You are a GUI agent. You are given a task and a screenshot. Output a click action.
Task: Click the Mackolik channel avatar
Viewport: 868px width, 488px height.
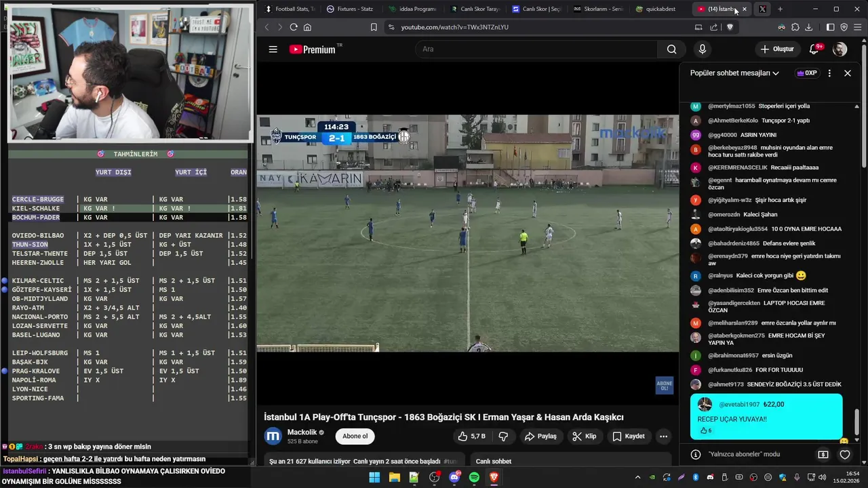273,436
